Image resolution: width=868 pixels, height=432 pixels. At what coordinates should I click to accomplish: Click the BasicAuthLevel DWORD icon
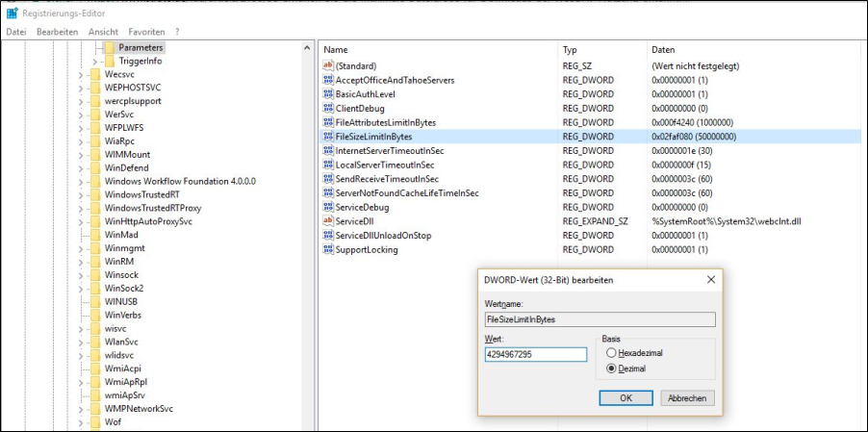tap(328, 94)
